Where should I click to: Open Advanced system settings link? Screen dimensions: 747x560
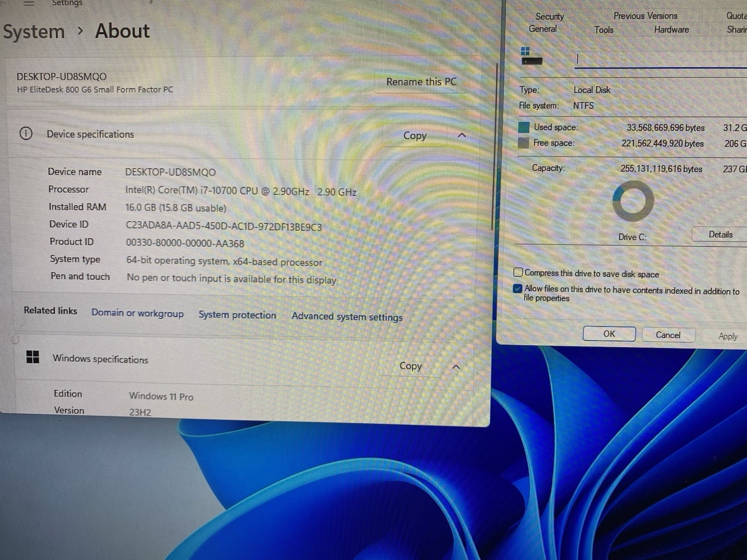click(347, 317)
